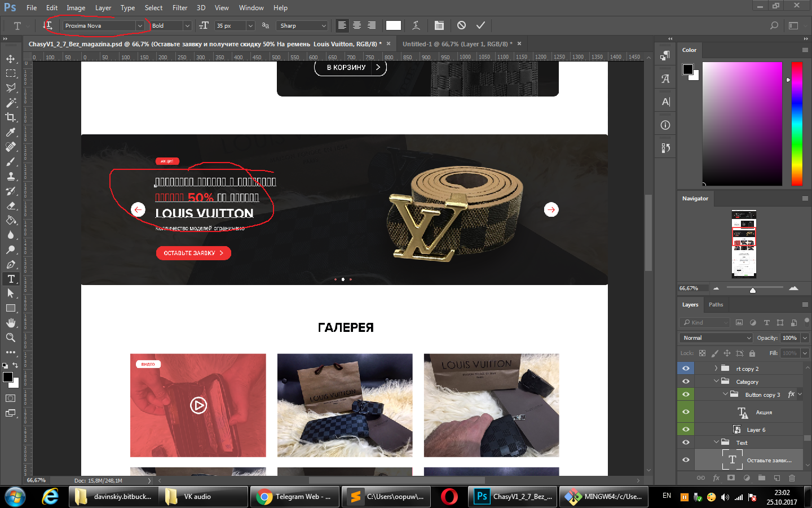This screenshot has width=812, height=508.
Task: Select the Rectangular Marquee tool
Action: [11, 73]
